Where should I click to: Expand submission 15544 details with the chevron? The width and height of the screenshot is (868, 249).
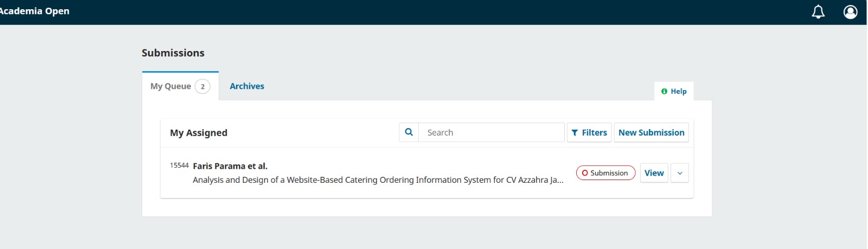(x=680, y=173)
